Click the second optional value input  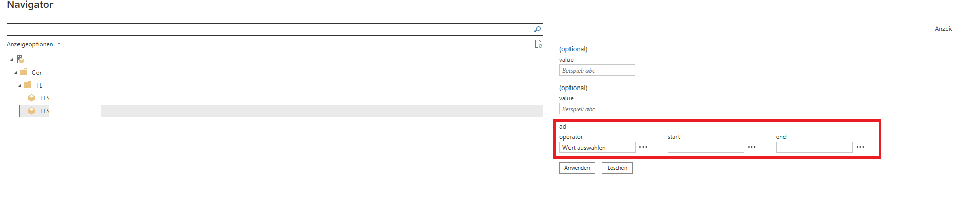(597, 109)
